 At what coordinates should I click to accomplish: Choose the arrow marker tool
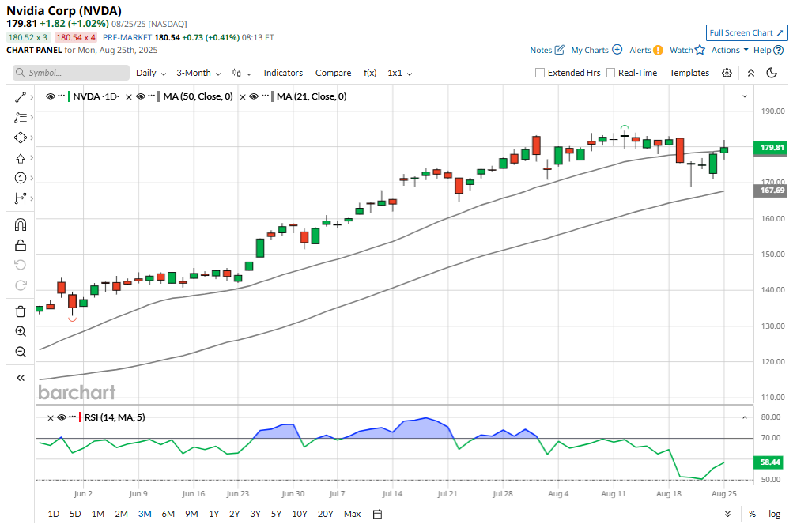21,158
